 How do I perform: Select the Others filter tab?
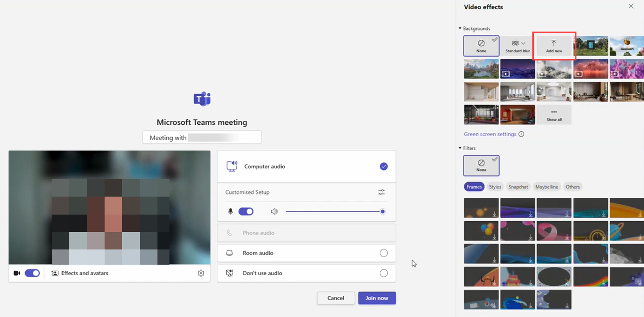click(x=573, y=187)
